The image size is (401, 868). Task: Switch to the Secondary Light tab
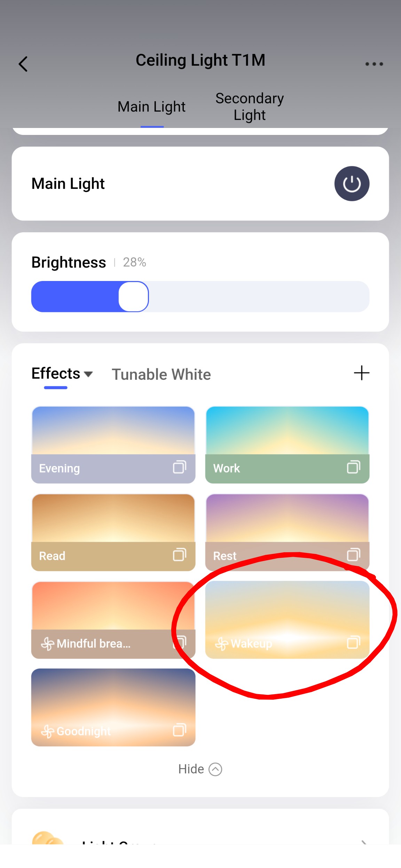click(x=250, y=107)
